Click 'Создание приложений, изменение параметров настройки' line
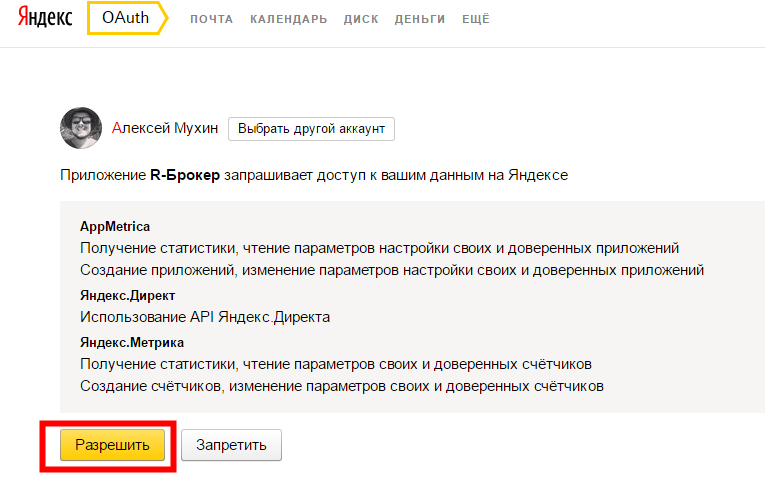The width and height of the screenshot is (765, 498). (392, 270)
